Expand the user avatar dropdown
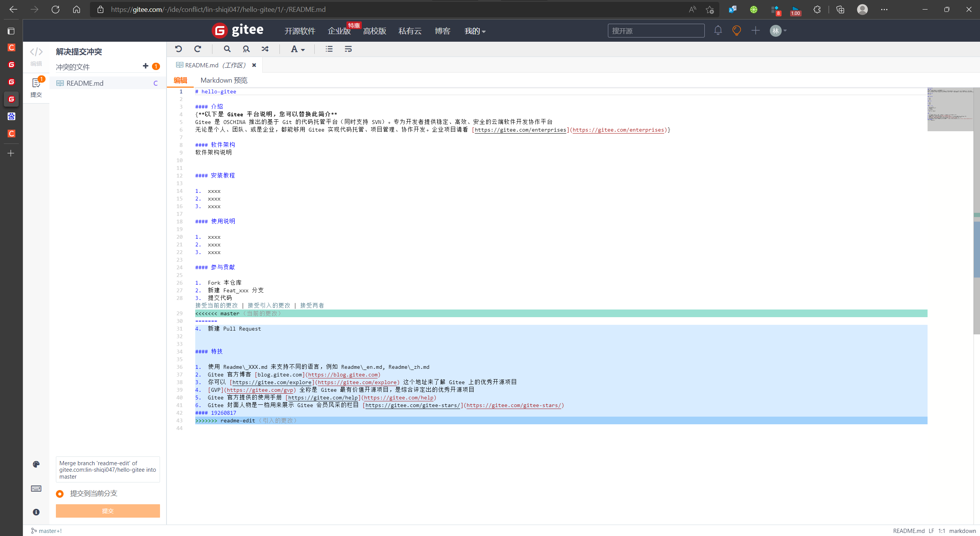 pos(778,31)
